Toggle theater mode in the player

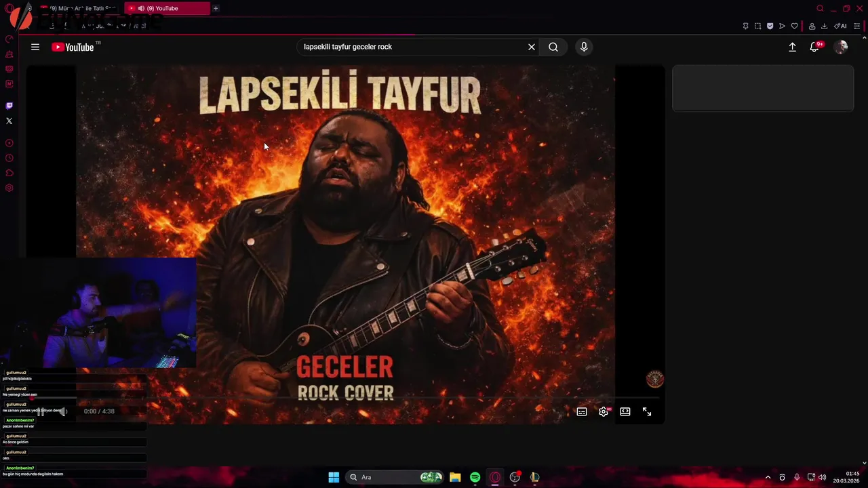tap(625, 411)
